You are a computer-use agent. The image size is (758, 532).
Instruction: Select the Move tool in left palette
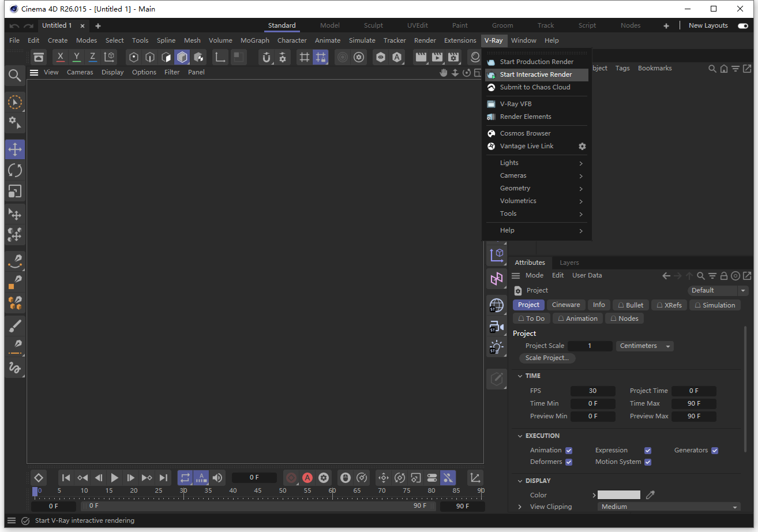click(x=15, y=149)
